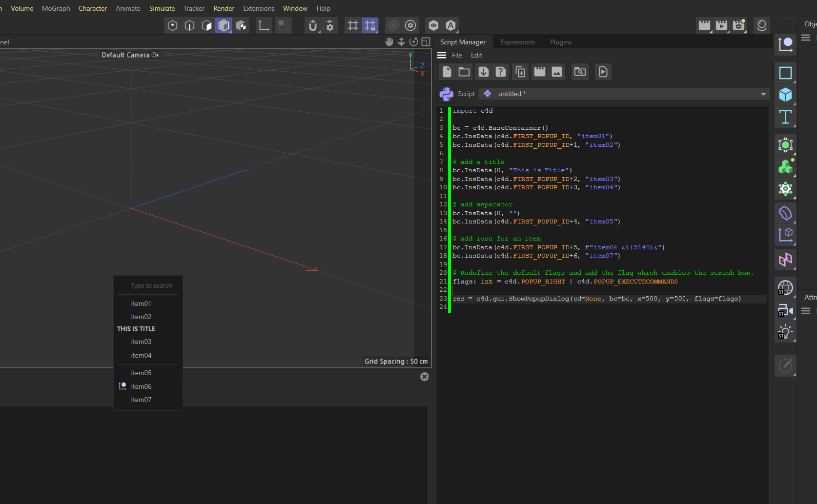Open Script Manager hamburger menu

(x=442, y=55)
